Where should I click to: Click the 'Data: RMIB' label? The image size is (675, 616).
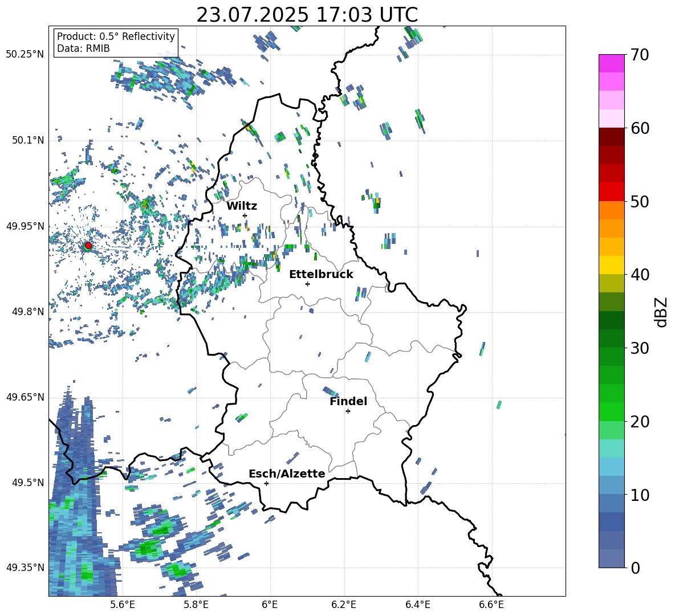point(83,48)
